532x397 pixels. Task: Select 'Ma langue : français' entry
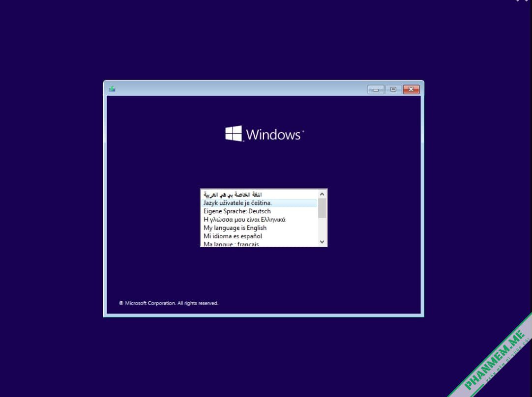(x=260, y=244)
